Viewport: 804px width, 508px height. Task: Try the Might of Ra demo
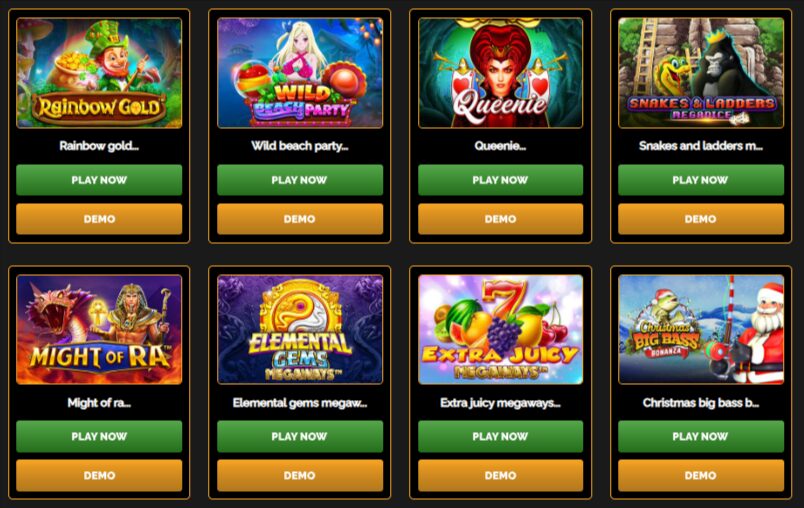(99, 475)
